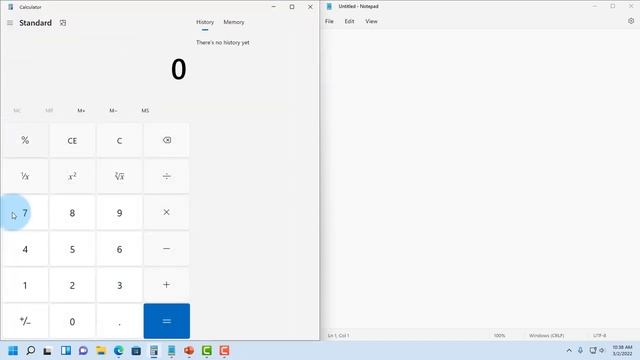Viewport: 640px width, 360px height.
Task: Select the Calculator taskbar icon
Action: (x=154, y=351)
